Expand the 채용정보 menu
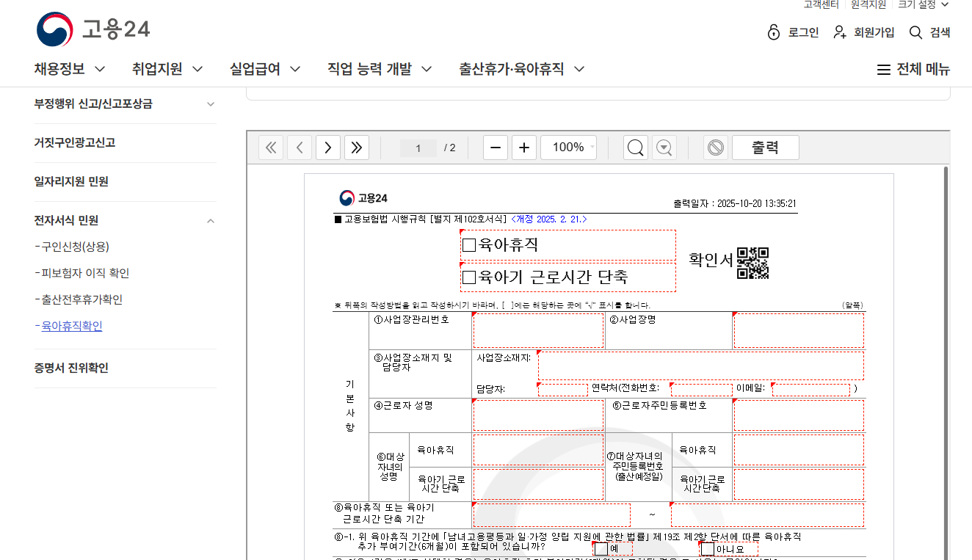Viewport: 972px width, 560px height. tap(70, 69)
